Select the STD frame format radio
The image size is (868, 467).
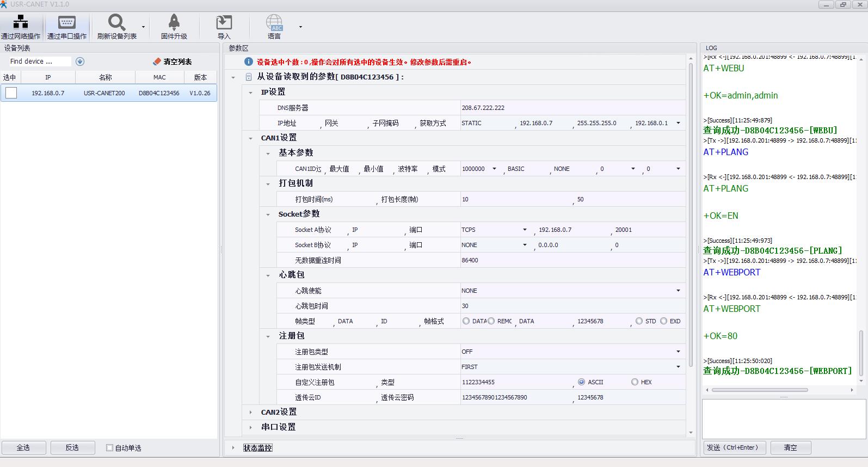click(x=639, y=321)
